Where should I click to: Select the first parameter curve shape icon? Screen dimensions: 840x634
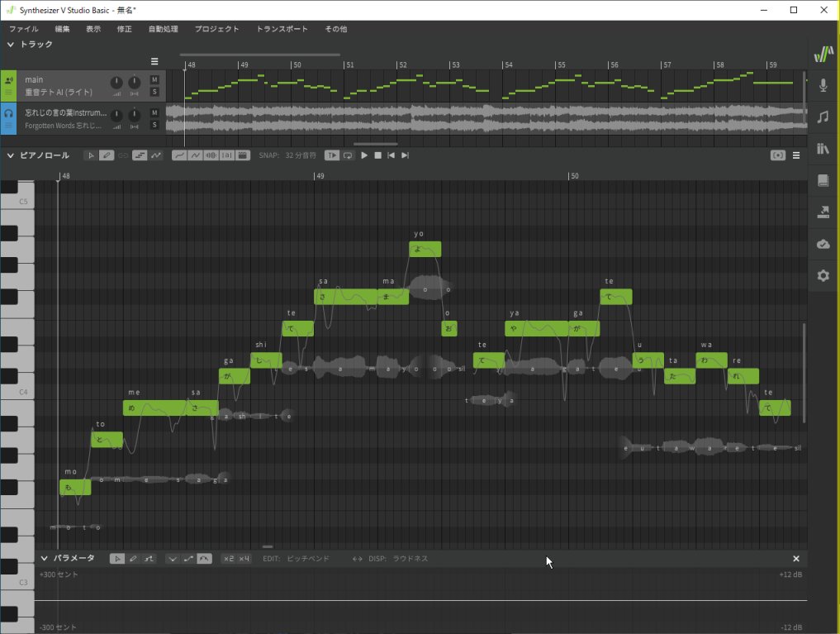tap(173, 559)
